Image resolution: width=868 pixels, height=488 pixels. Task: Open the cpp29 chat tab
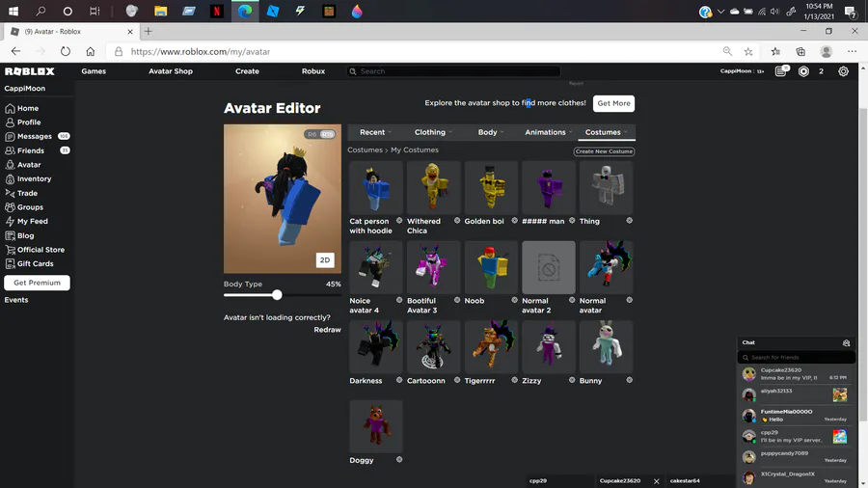point(559,481)
